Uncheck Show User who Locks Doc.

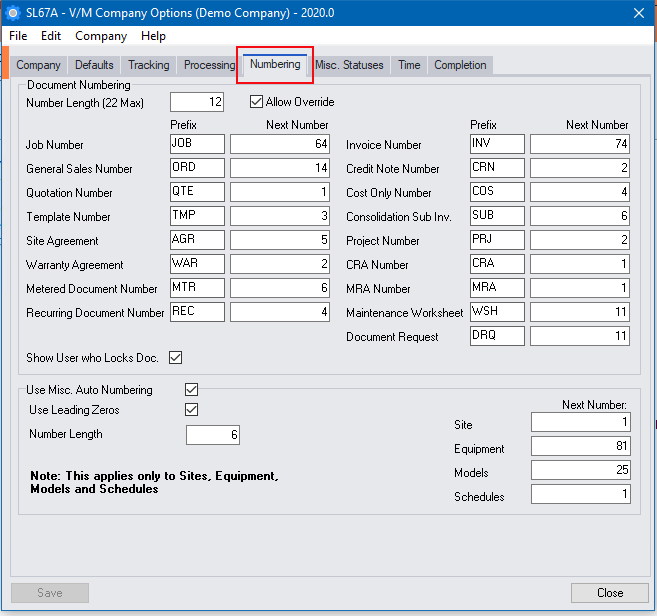click(176, 357)
